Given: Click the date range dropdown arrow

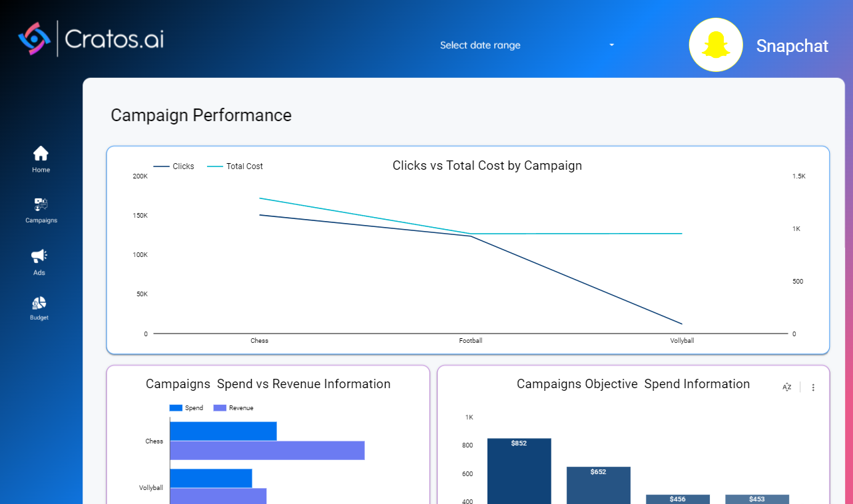Looking at the screenshot, I should pyautogui.click(x=611, y=45).
